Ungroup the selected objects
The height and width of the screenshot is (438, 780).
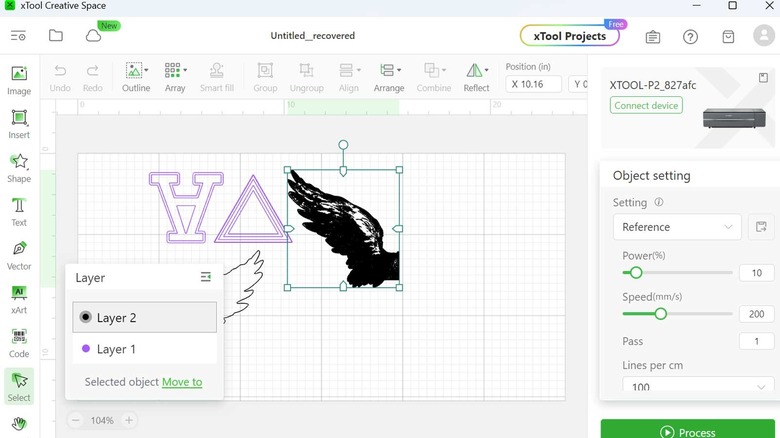(306, 78)
